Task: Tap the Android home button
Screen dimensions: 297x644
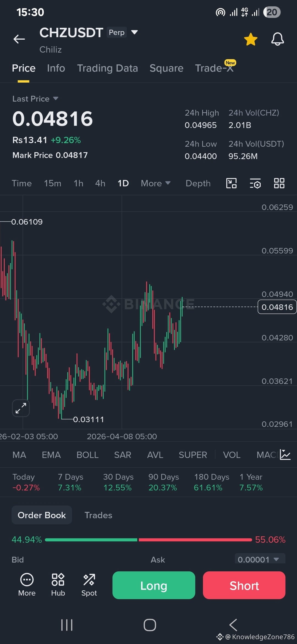Action: point(150,625)
